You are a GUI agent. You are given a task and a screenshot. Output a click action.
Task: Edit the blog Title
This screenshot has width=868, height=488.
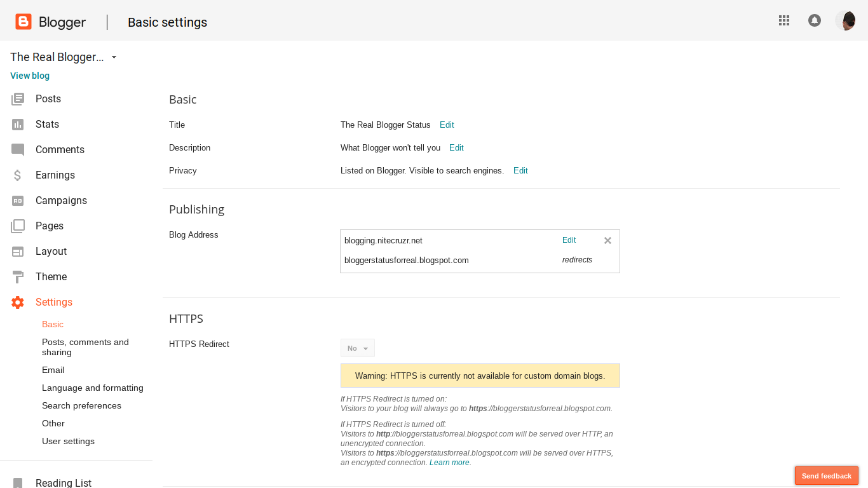click(x=447, y=125)
